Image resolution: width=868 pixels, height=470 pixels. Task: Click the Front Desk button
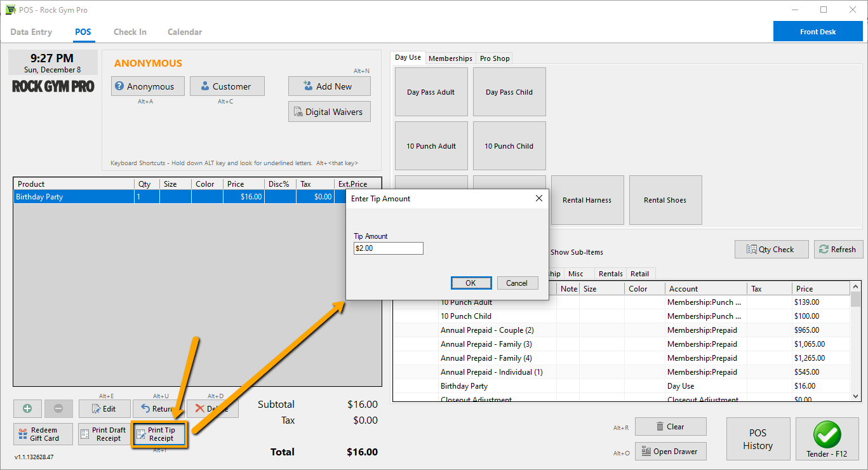click(818, 32)
